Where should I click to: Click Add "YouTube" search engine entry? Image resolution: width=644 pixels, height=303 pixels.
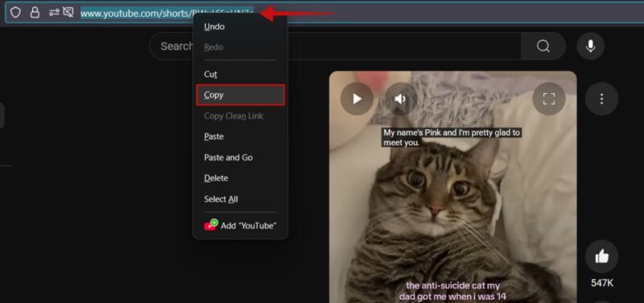coord(240,226)
